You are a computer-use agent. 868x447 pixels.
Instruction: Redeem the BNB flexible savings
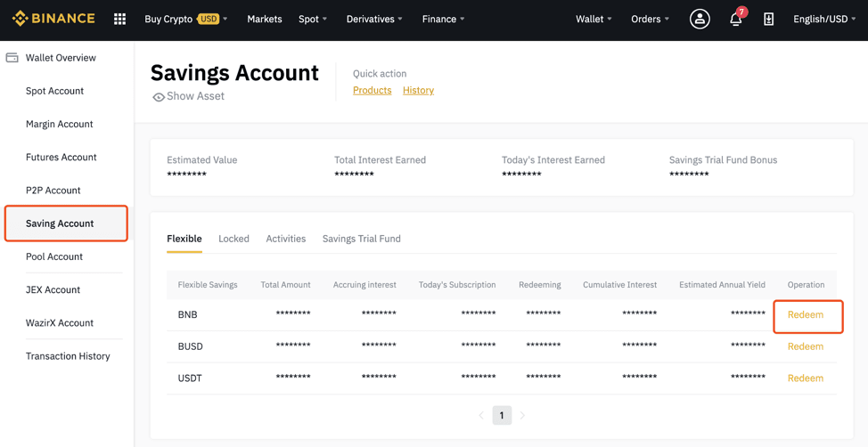[x=806, y=315]
